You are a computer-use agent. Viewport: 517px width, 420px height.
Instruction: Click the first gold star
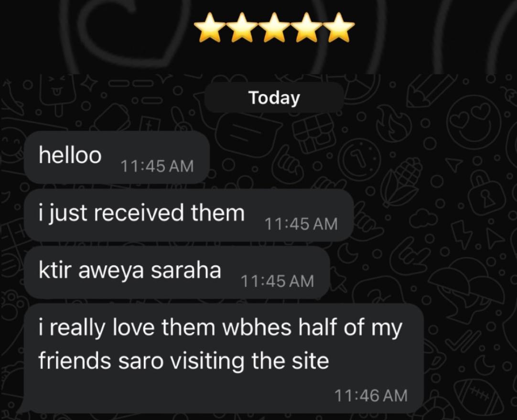210,27
